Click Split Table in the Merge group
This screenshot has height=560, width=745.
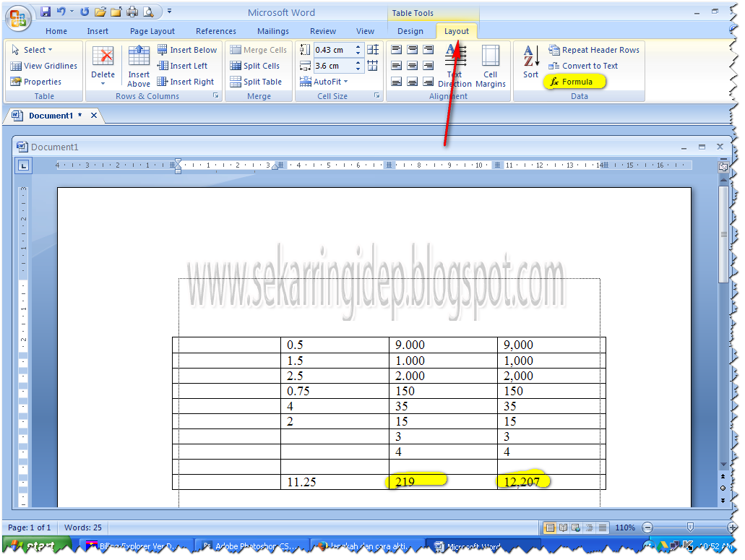click(257, 81)
